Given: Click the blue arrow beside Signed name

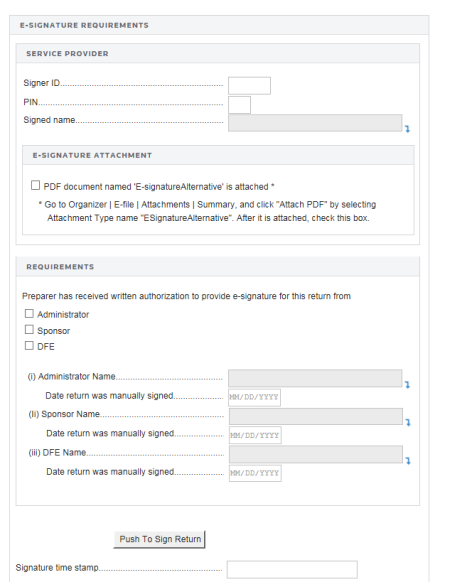Looking at the screenshot, I should (x=407, y=129).
